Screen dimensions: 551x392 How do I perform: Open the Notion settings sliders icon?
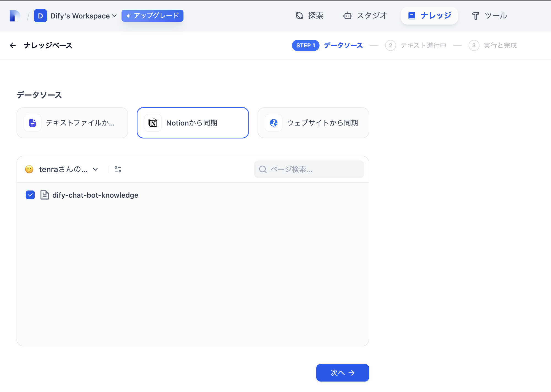point(118,169)
